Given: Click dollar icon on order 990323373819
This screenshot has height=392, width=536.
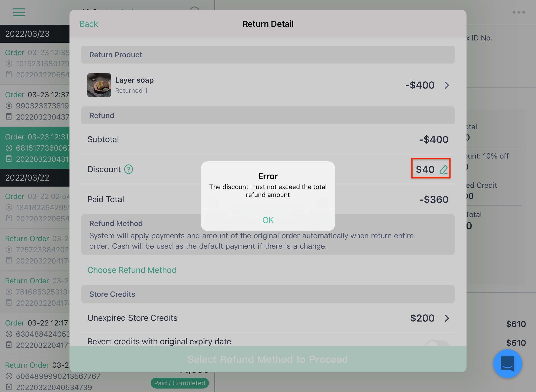Looking at the screenshot, I should (x=9, y=106).
